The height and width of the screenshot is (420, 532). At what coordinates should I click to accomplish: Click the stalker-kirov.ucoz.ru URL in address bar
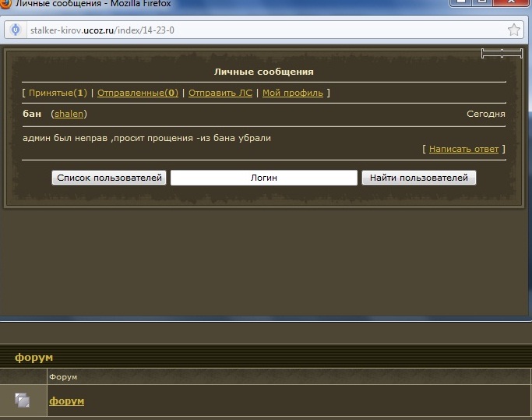pos(101,30)
